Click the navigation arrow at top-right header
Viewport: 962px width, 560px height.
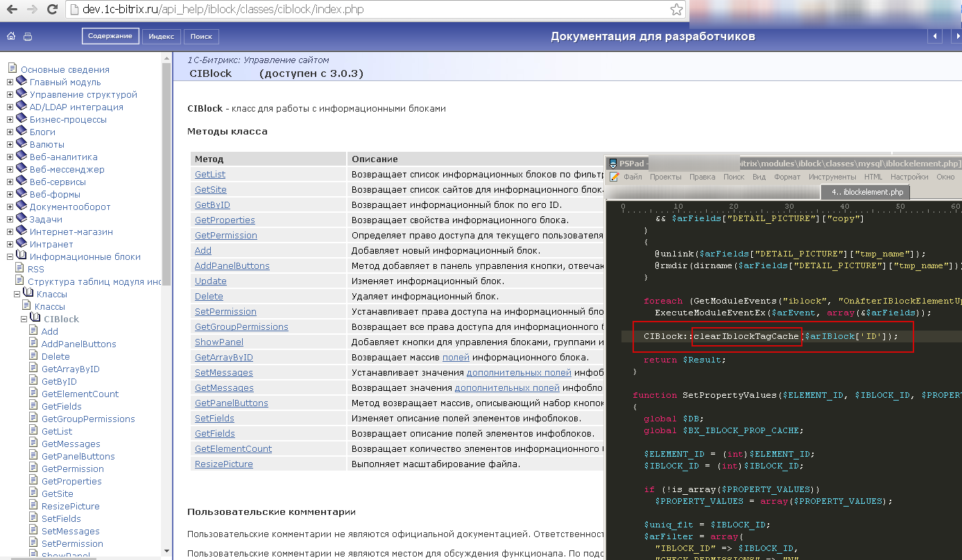tap(934, 35)
